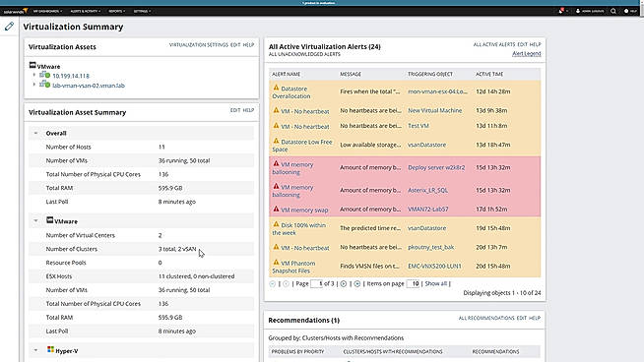This screenshot has height=362, width=644.
Task: Click the Datastore Overallocation warning icon
Action: click(x=276, y=88)
